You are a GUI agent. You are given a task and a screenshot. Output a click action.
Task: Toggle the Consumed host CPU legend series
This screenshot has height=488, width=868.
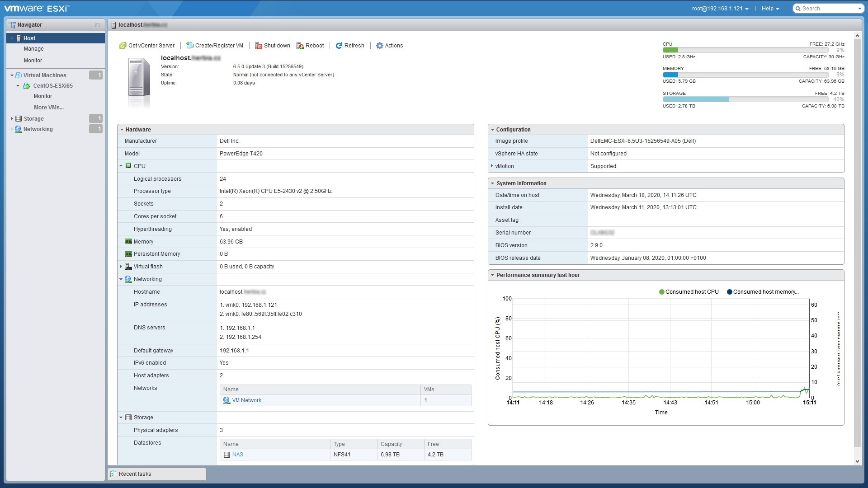point(689,292)
